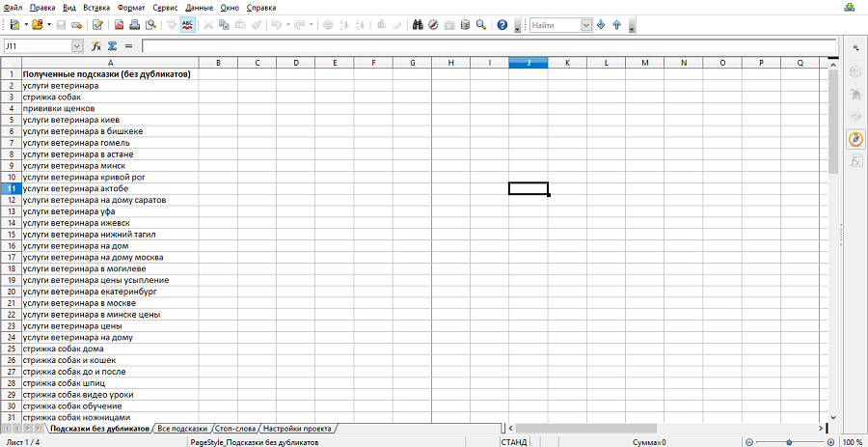
Task: Click the zoom slider in status bar
Action: click(x=789, y=442)
